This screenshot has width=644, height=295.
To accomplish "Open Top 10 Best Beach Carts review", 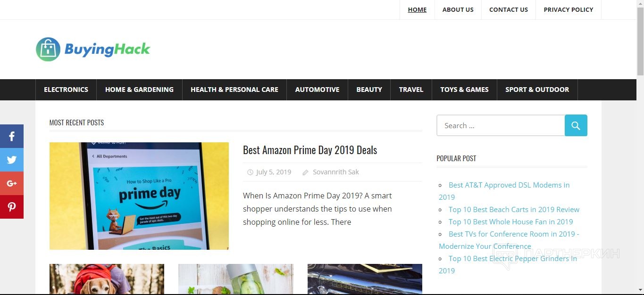I will coord(514,209).
